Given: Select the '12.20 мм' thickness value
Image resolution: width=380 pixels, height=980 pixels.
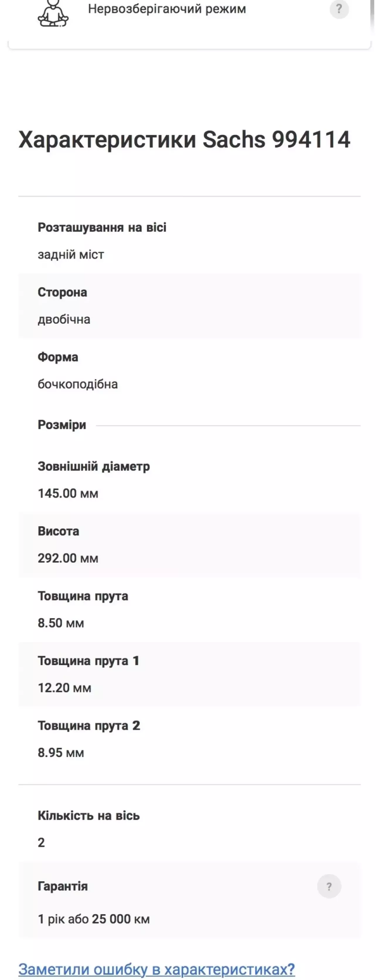Looking at the screenshot, I should (65, 688).
